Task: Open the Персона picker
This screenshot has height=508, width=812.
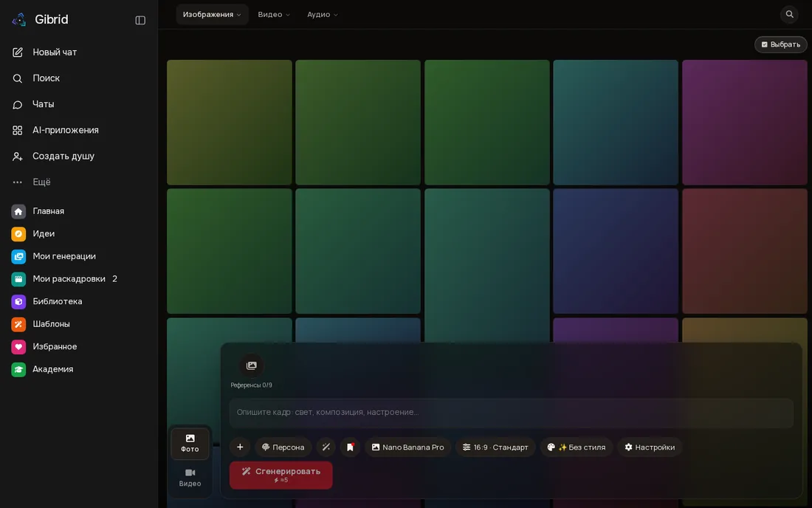Action: tap(283, 447)
